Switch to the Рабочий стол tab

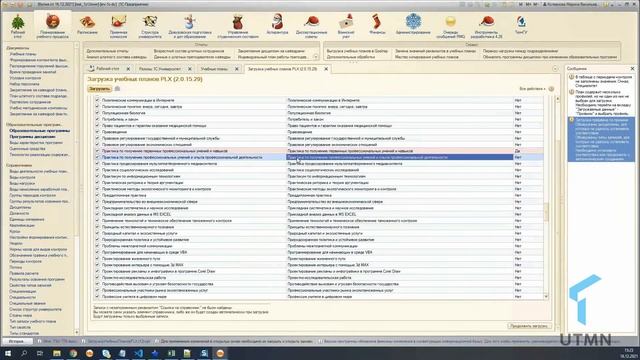click(x=107, y=69)
